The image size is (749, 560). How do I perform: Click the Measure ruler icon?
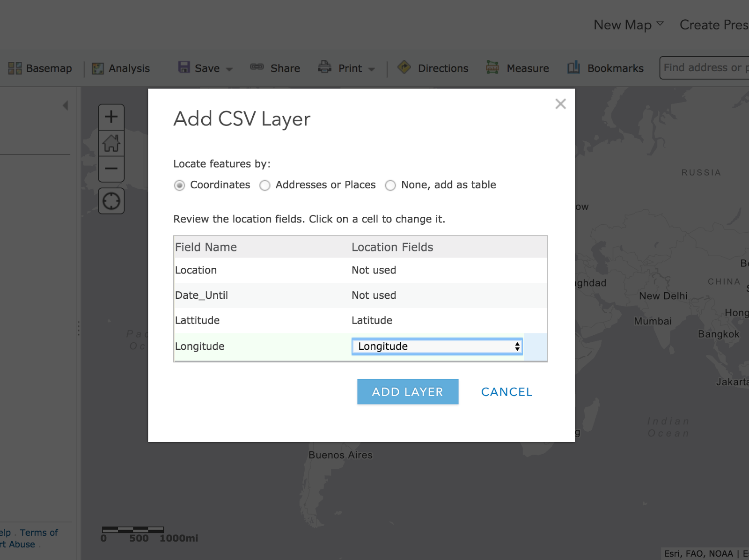(x=492, y=67)
